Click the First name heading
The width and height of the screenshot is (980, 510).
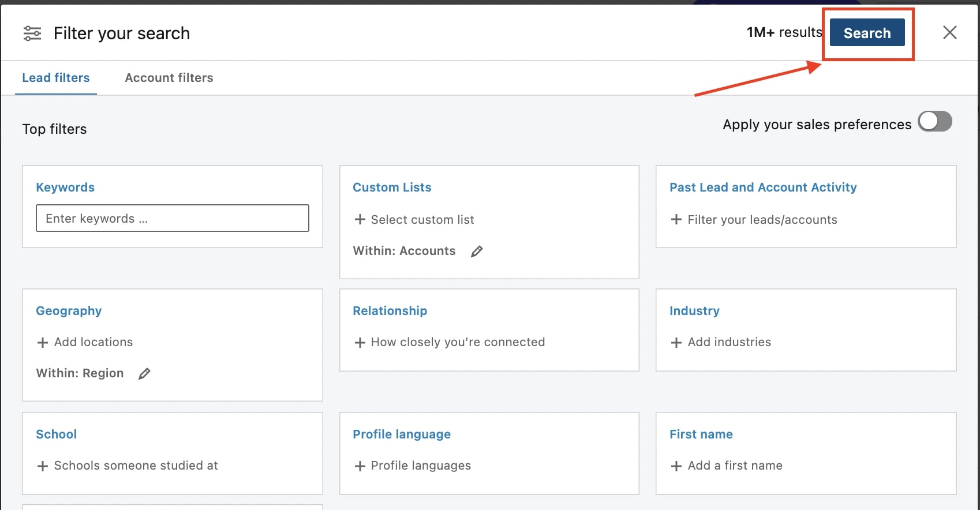click(701, 434)
